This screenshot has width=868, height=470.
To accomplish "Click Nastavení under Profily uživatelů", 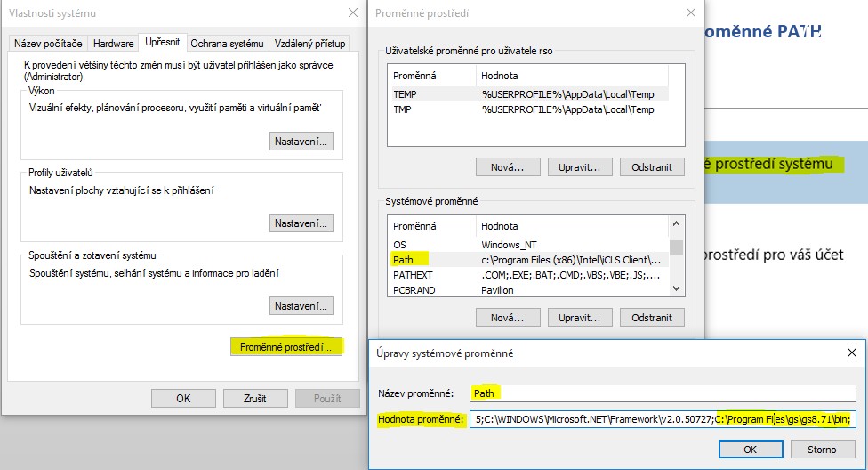I will tap(301, 223).
